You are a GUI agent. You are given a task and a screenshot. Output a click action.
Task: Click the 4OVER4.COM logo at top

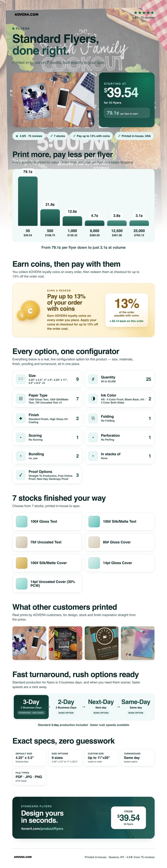coord(26,14)
